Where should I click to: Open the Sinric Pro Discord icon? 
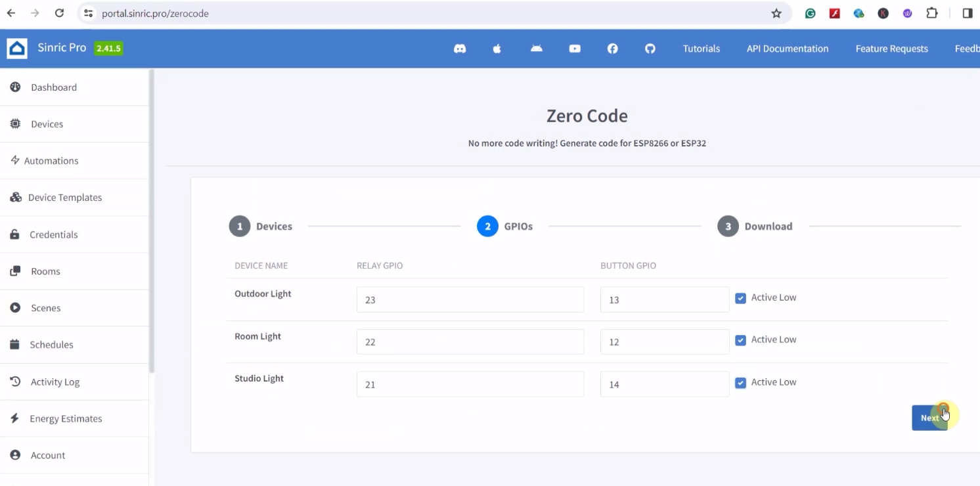pos(459,48)
